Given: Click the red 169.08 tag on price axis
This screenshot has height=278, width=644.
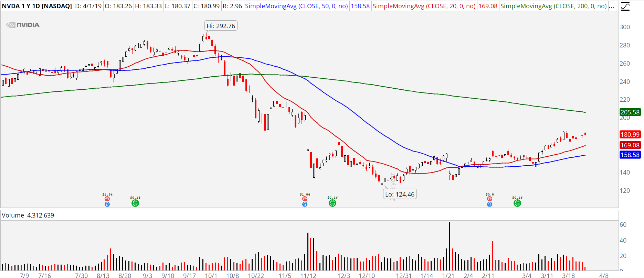Looking at the screenshot, I should pyautogui.click(x=630, y=145).
